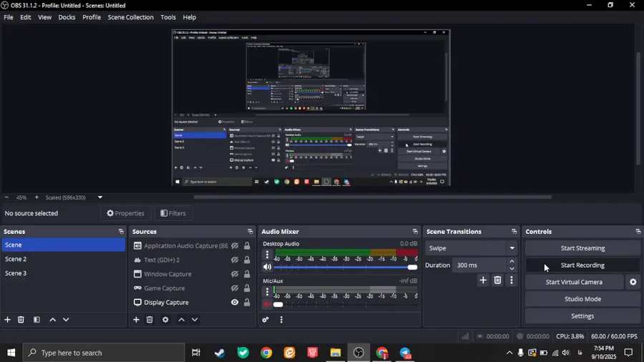Screen dimensions: 644x362
Task: Zoom in preview with plus icon
Action: coord(36,197)
